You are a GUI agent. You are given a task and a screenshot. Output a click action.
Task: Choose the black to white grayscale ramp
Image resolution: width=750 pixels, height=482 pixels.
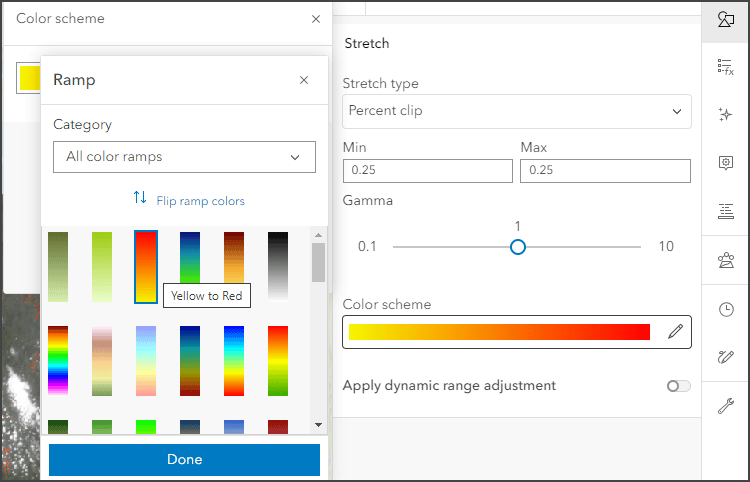pos(278,266)
